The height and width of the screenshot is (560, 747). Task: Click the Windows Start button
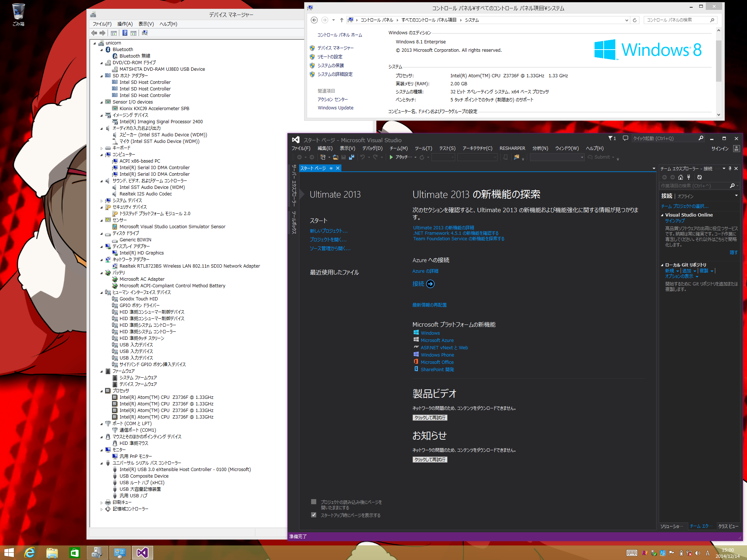(9, 553)
